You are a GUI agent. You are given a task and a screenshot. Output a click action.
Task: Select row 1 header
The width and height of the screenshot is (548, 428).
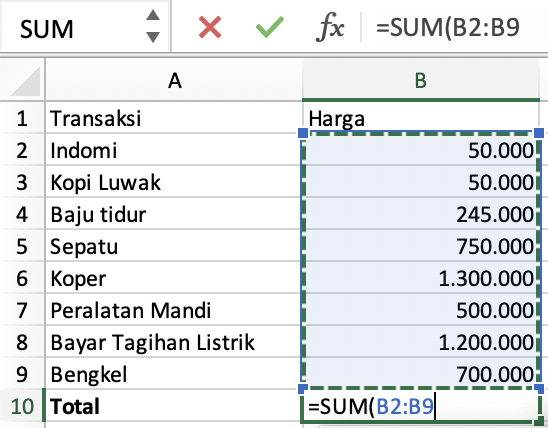pyautogui.click(x=22, y=118)
